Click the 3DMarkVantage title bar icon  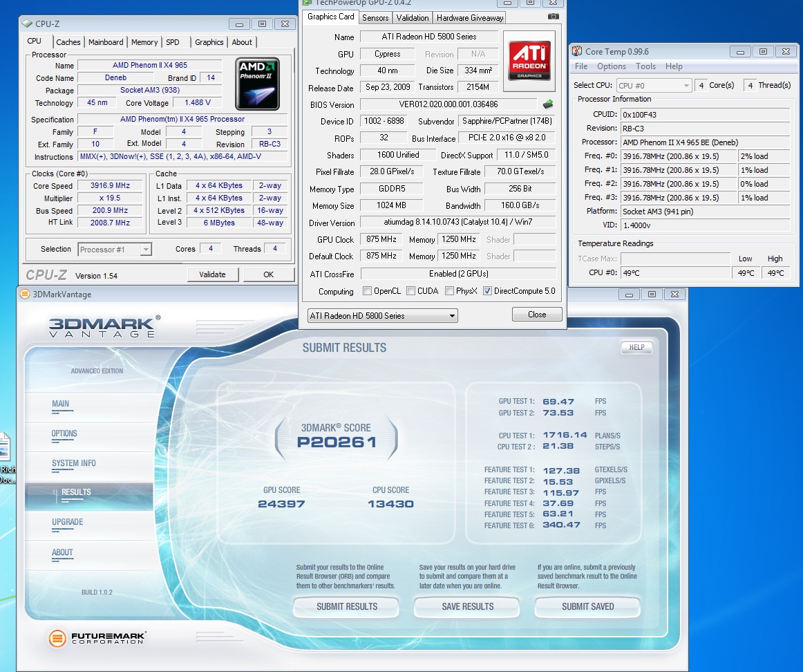click(x=24, y=294)
